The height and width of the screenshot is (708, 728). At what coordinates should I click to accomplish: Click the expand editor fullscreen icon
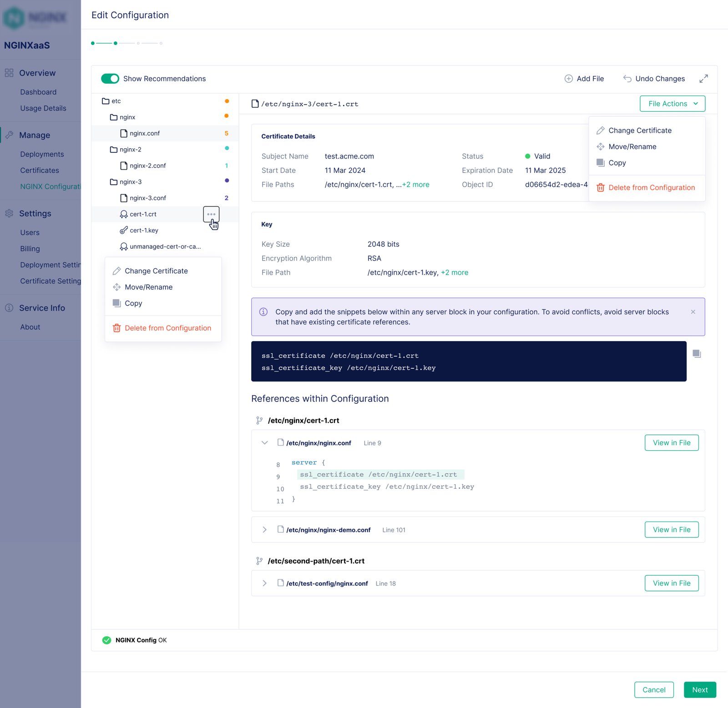pyautogui.click(x=703, y=79)
